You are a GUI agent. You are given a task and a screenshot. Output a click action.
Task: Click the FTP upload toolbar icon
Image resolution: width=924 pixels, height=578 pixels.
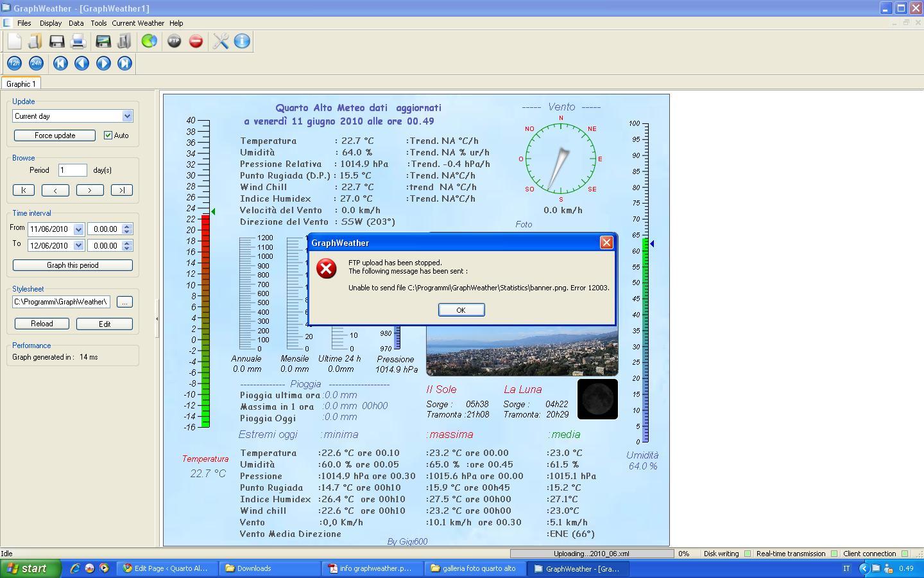(174, 41)
